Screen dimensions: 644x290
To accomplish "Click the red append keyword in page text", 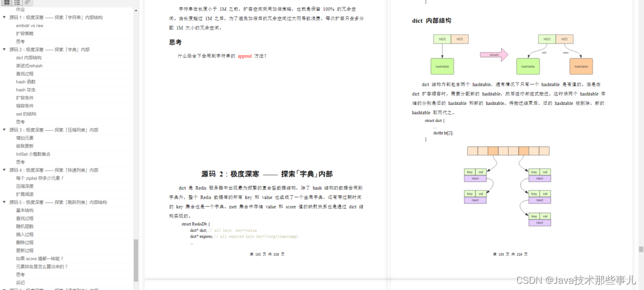I will tap(245, 56).
